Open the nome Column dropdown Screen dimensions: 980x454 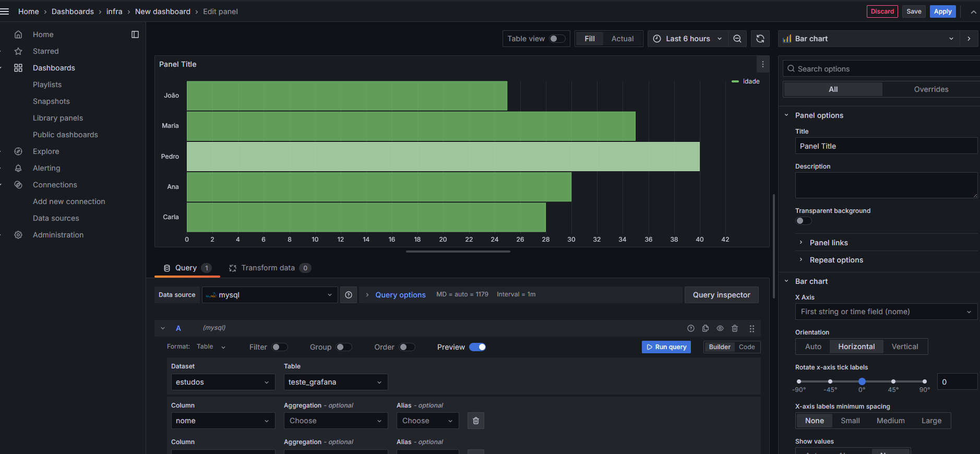(x=223, y=421)
